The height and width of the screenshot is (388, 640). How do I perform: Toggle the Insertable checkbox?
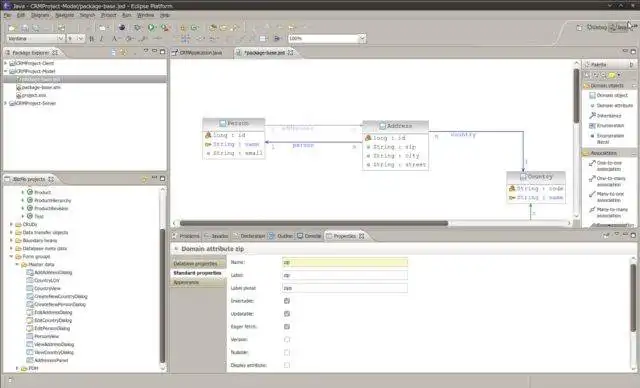(287, 301)
